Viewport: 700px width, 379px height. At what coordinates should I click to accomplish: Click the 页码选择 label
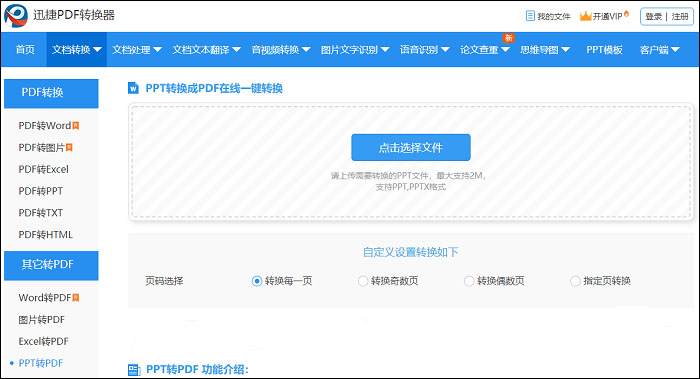[x=164, y=281]
